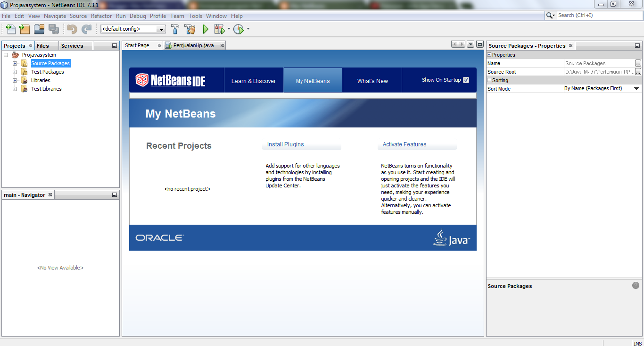Save all files using Save All icon
This screenshot has height=346, width=644.
click(54, 29)
